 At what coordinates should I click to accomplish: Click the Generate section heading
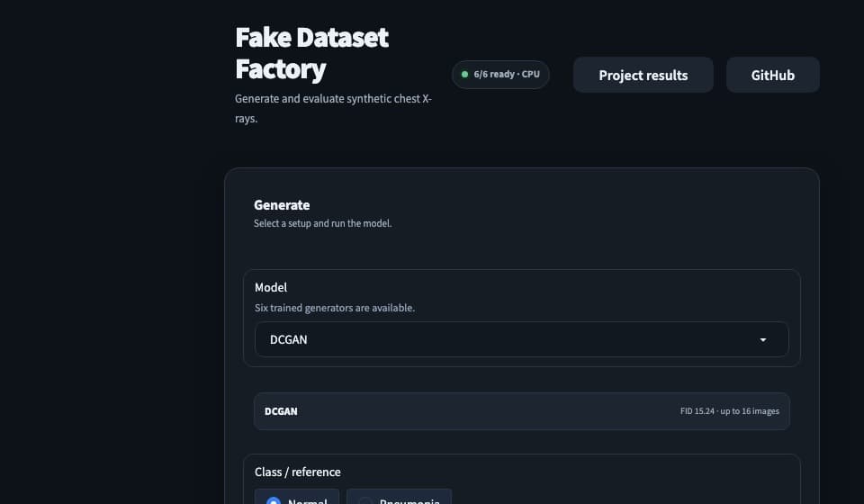click(x=282, y=205)
